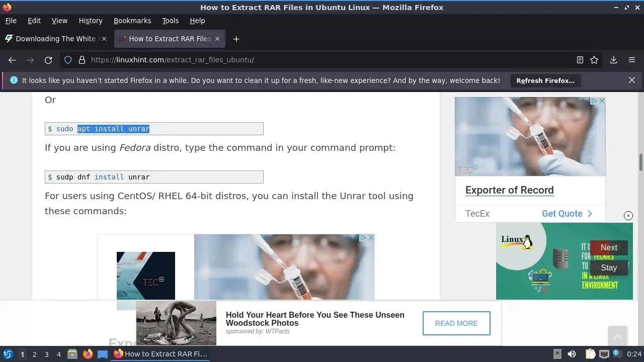The height and width of the screenshot is (362, 644).
Task: Close the Downloading The White tab
Action: (x=104, y=39)
